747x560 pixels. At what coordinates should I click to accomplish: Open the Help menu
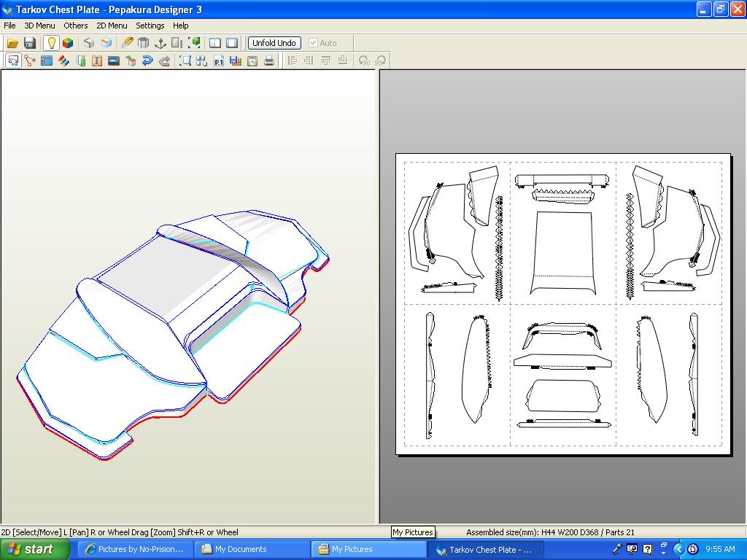(x=181, y=26)
